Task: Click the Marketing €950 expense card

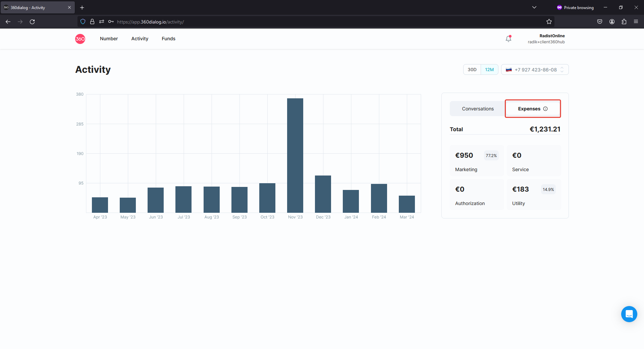Action: [x=477, y=161]
